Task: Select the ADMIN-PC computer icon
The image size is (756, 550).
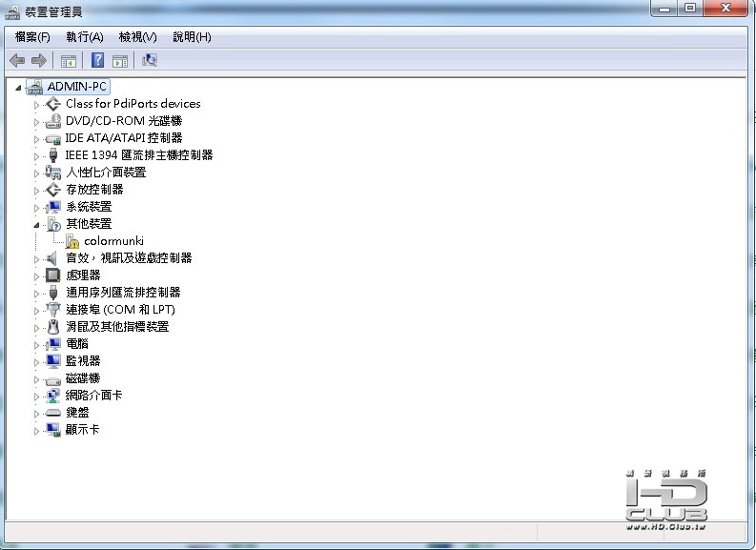Action: tap(34, 87)
